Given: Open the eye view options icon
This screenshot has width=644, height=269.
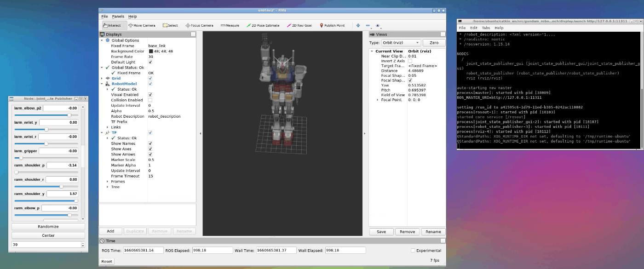Looking at the screenshot, I should coord(378,25).
